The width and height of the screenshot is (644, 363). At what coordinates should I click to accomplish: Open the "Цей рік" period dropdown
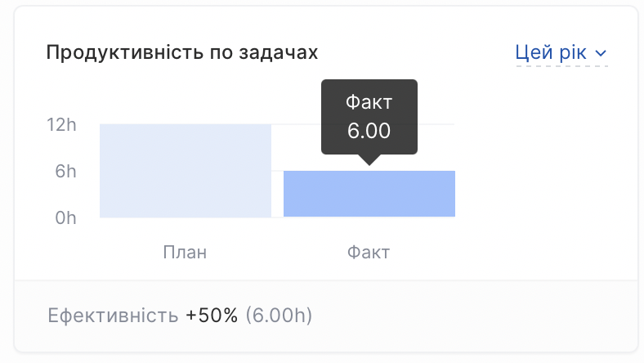coord(561,52)
